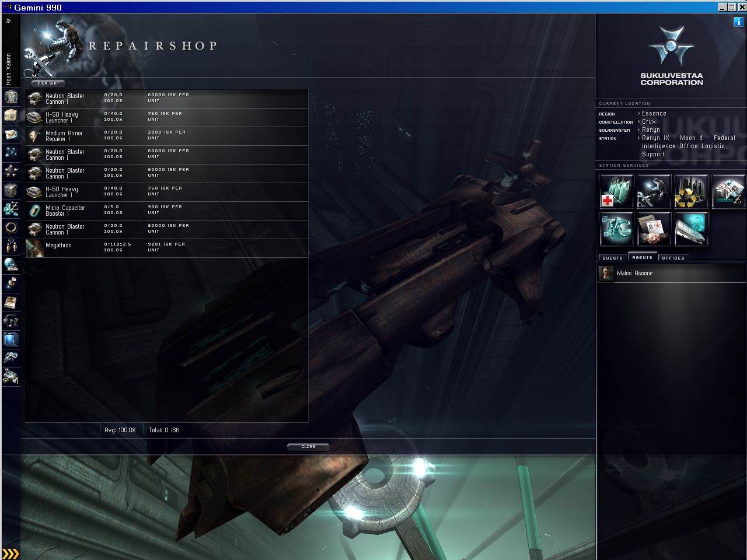Click the 9281 ISK per unit price
747x560 pixels.
pyautogui.click(x=166, y=247)
